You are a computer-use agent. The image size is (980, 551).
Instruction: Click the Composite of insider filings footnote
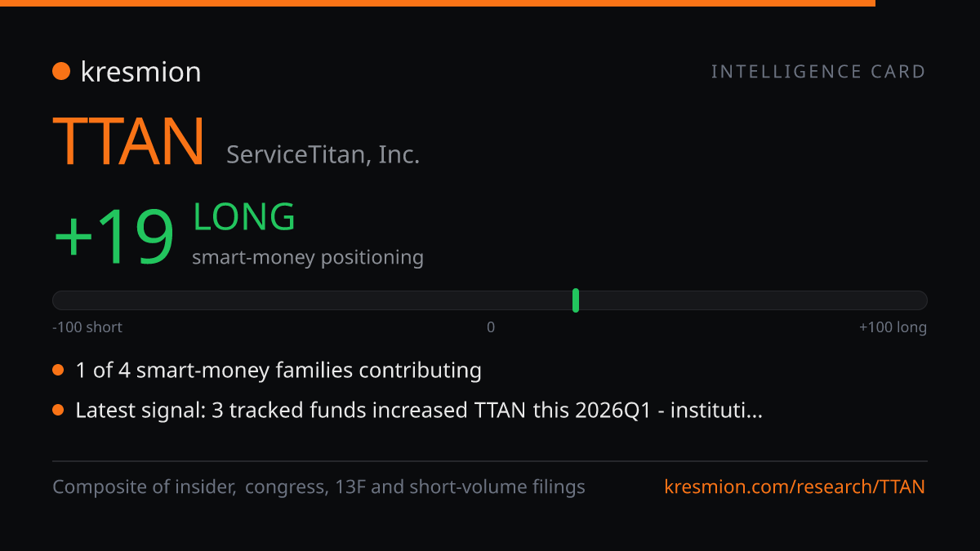click(x=318, y=487)
